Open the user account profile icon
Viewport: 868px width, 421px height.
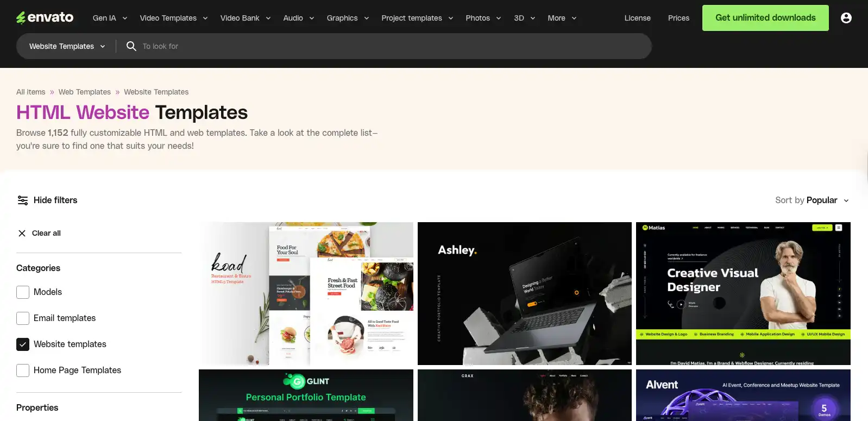[x=846, y=18]
